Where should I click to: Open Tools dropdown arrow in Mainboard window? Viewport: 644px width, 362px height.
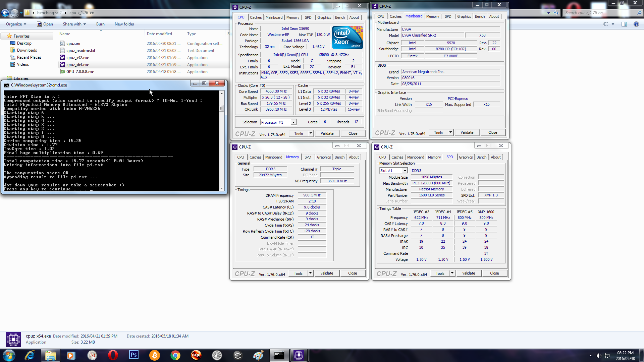click(x=450, y=132)
